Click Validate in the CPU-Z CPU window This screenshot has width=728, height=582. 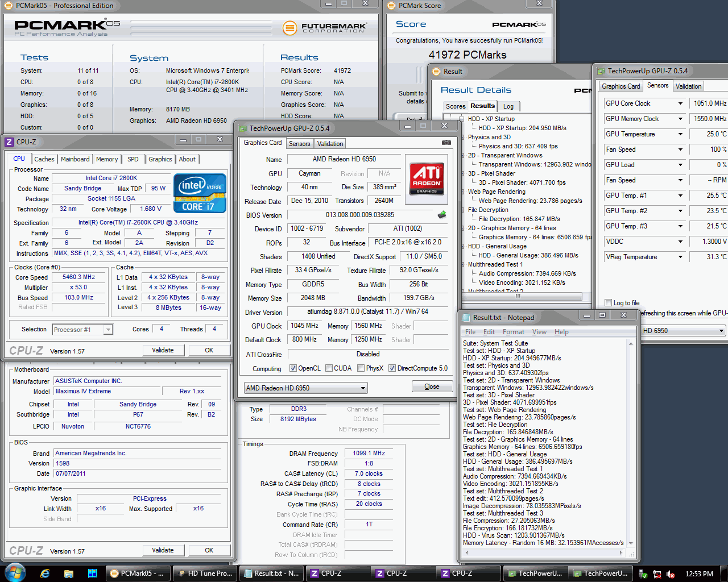click(163, 350)
